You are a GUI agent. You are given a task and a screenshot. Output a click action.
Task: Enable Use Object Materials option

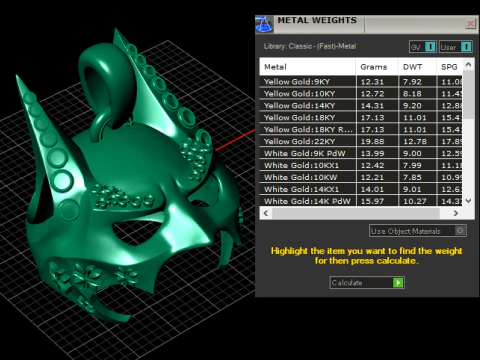click(x=418, y=231)
